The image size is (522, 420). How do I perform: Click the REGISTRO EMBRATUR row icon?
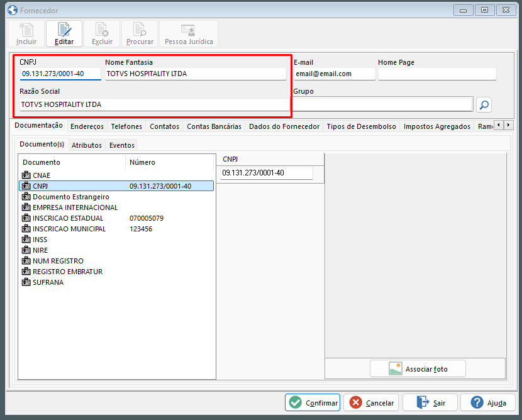click(x=26, y=271)
